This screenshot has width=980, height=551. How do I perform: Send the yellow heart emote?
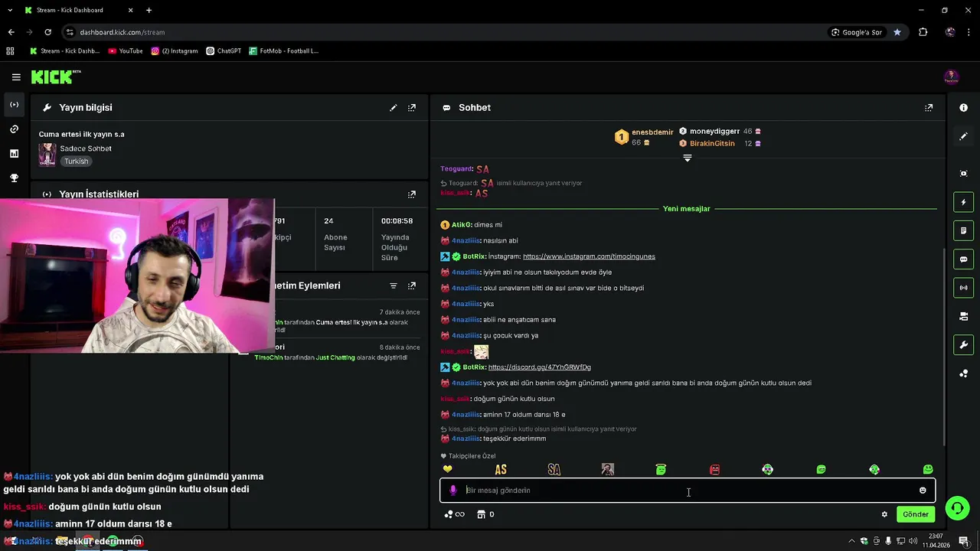[448, 469]
